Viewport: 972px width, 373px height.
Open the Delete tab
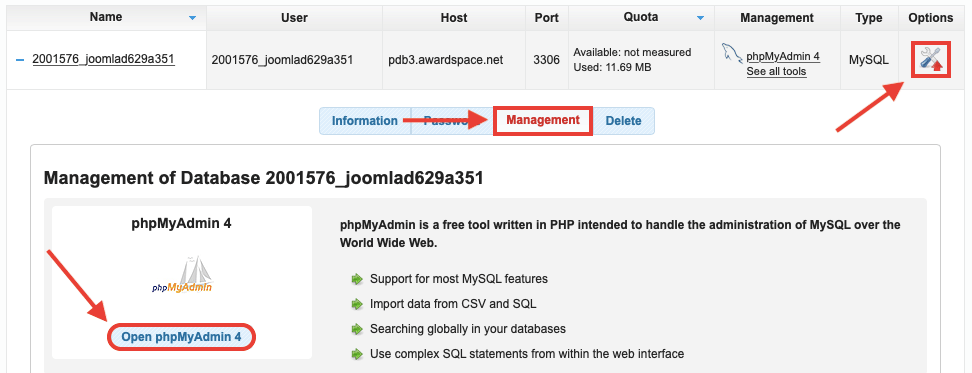[624, 121]
